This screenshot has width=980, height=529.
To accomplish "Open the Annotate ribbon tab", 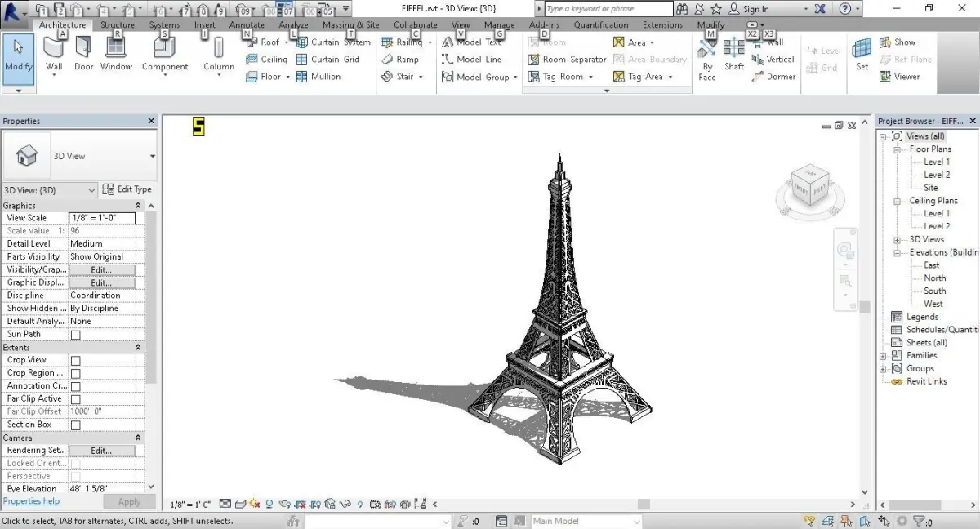I will [x=247, y=25].
